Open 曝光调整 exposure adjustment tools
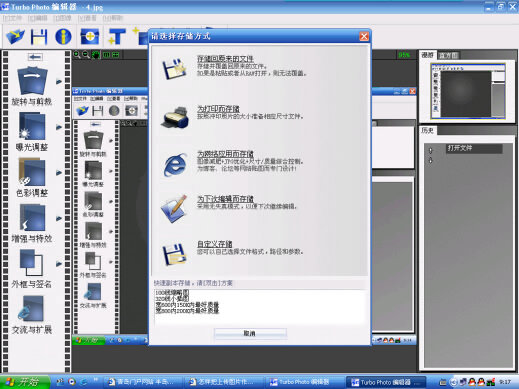 32,132
